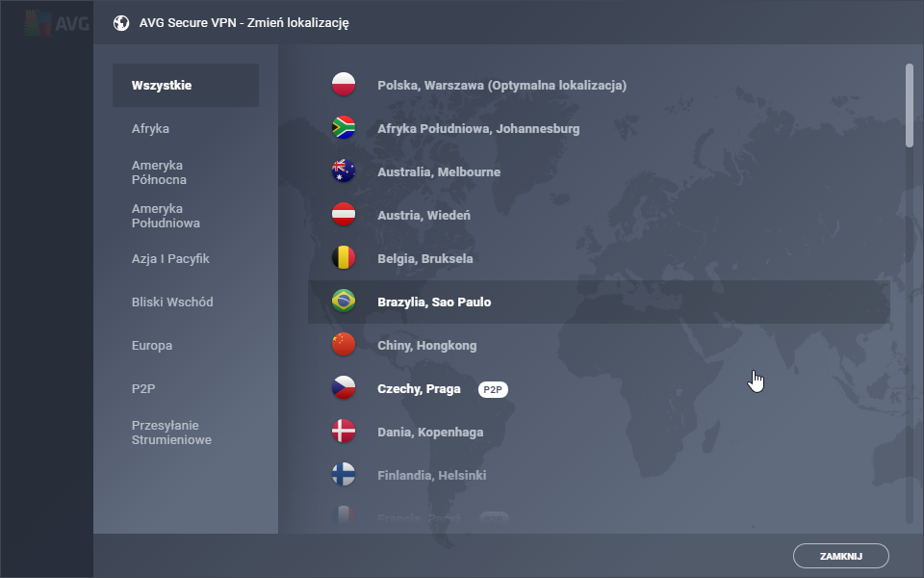
Task: Click the Finland flag icon
Action: (x=344, y=476)
